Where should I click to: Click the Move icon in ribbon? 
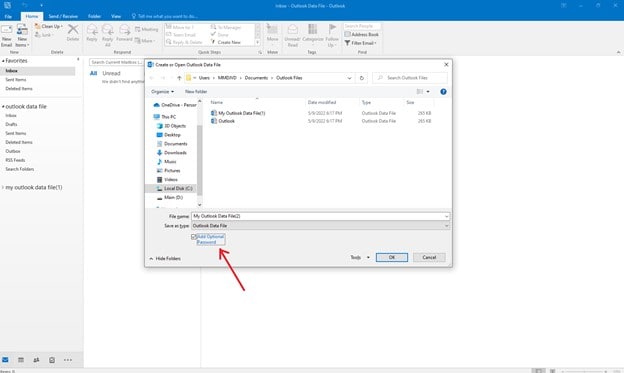[273, 29]
